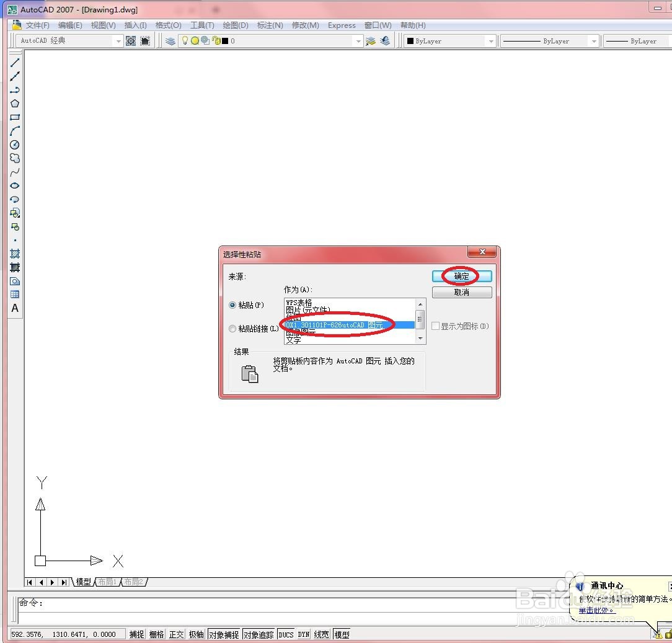Image resolution: width=672 pixels, height=643 pixels.
Task: Toggle 极轴 polar tracking in status bar
Action: pos(196,634)
